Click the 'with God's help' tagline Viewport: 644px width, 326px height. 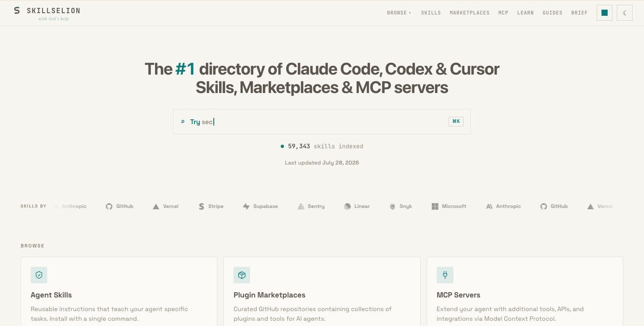53,19
